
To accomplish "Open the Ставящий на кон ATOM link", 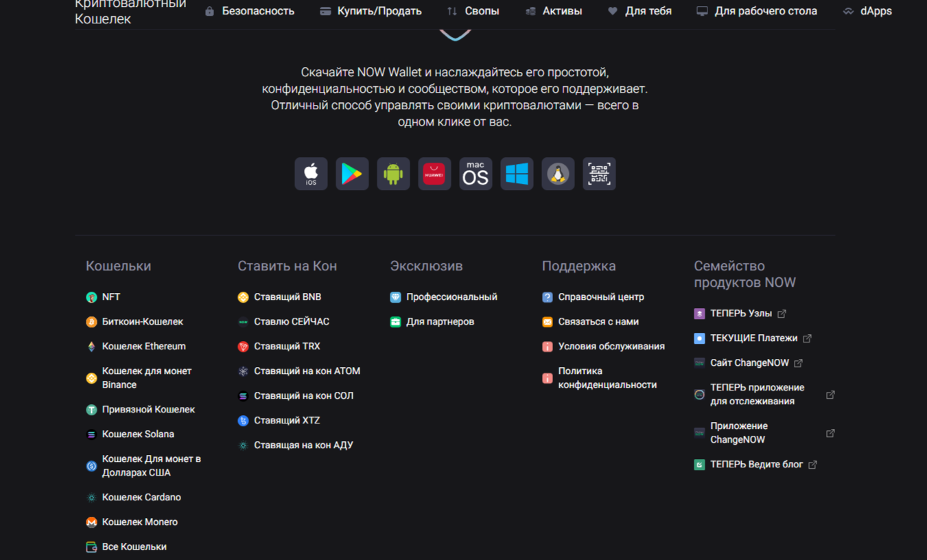I will [307, 371].
